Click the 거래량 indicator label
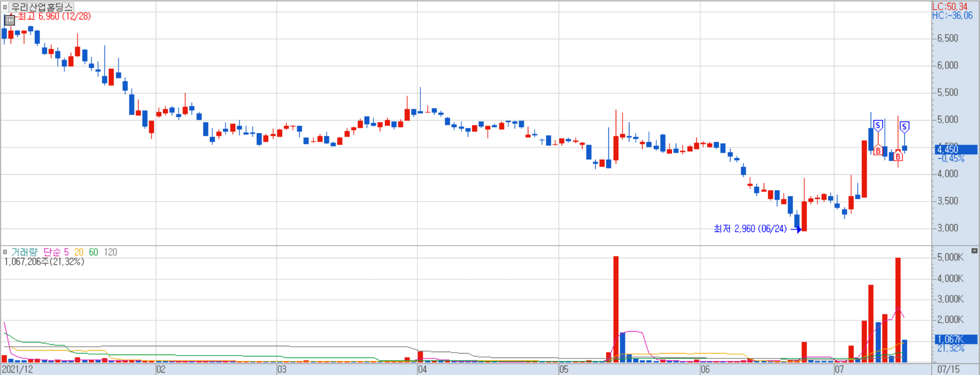Image resolution: width=980 pixels, height=375 pixels. point(24,252)
